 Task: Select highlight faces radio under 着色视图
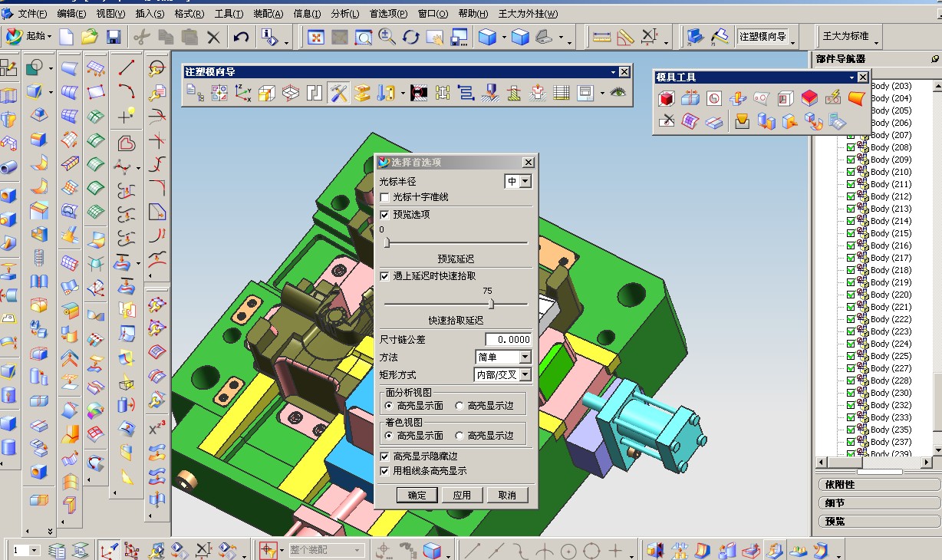pos(389,436)
